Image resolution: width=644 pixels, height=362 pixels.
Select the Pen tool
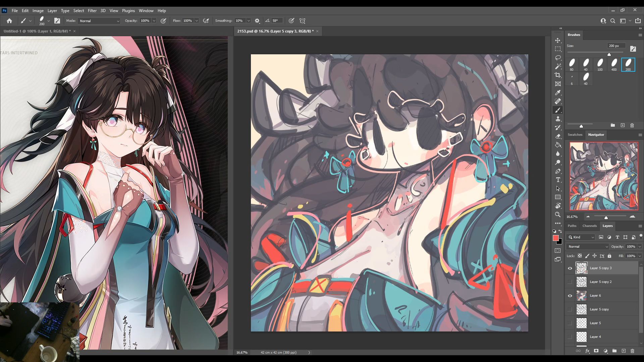[x=558, y=171]
